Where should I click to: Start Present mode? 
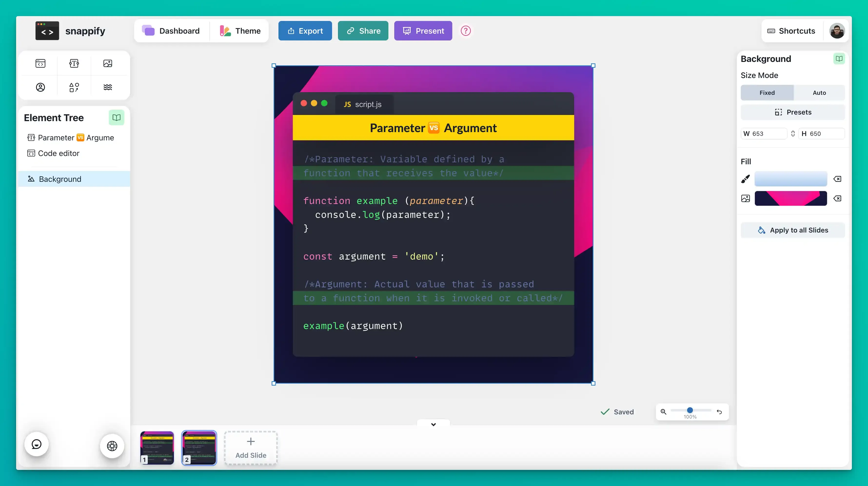(x=423, y=31)
